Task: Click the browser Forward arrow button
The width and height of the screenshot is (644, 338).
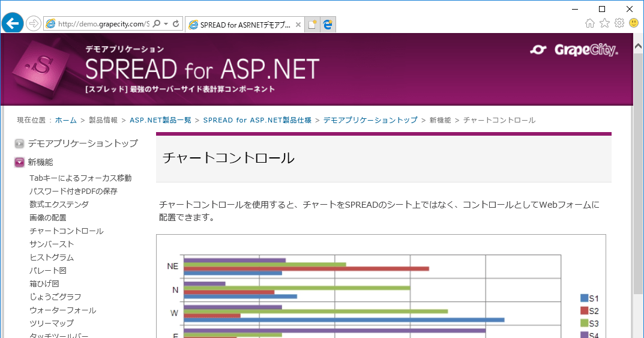Action: click(34, 24)
